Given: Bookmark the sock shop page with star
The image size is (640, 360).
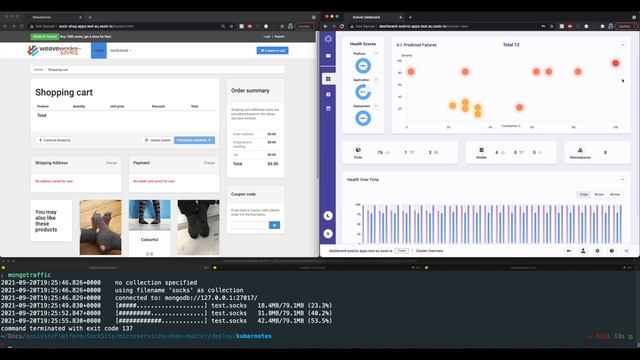Looking at the screenshot, I should coord(231,26).
